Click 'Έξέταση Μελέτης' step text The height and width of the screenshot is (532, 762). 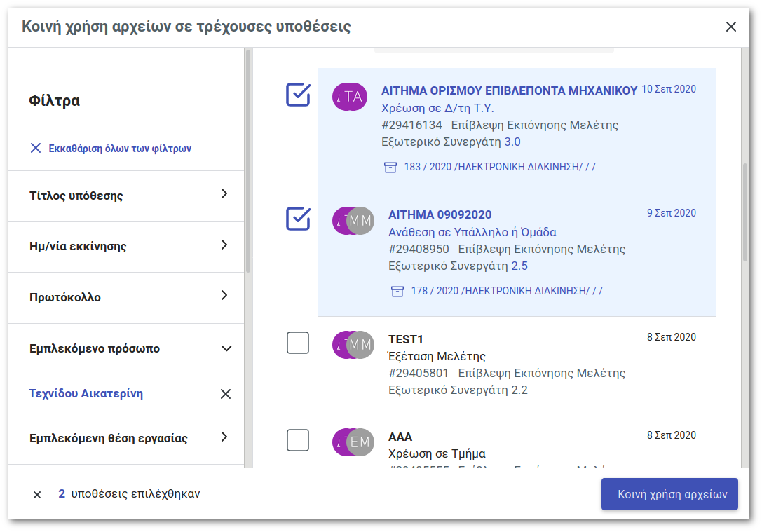437,356
